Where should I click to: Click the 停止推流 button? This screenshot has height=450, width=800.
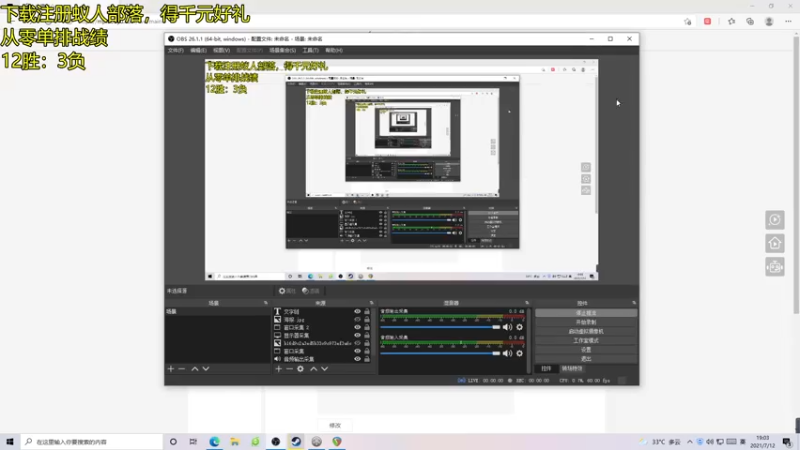coord(586,313)
